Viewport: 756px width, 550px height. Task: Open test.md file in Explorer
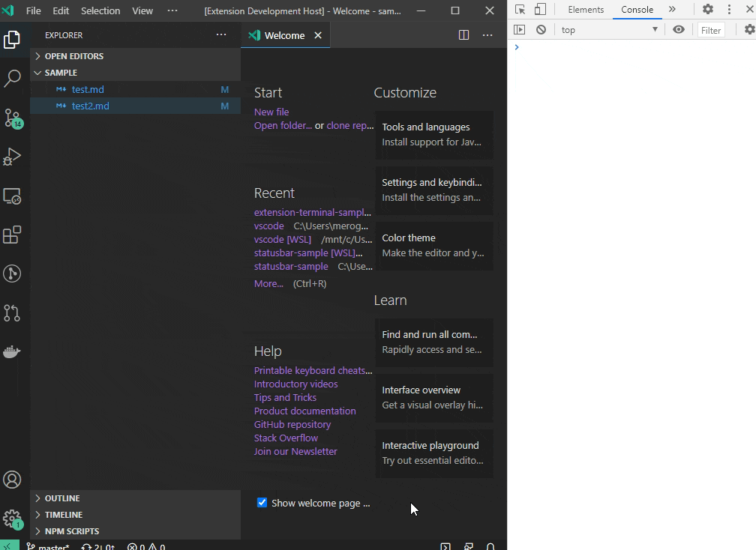pyautogui.click(x=135, y=90)
